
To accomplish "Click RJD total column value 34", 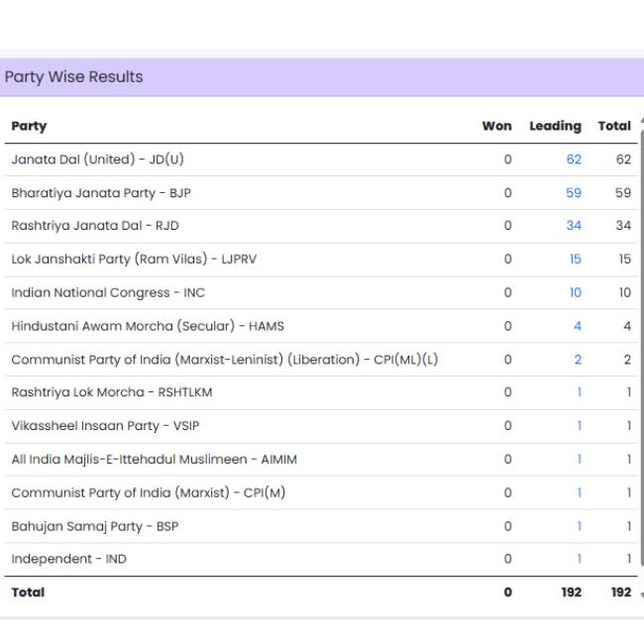I will pos(623,226).
